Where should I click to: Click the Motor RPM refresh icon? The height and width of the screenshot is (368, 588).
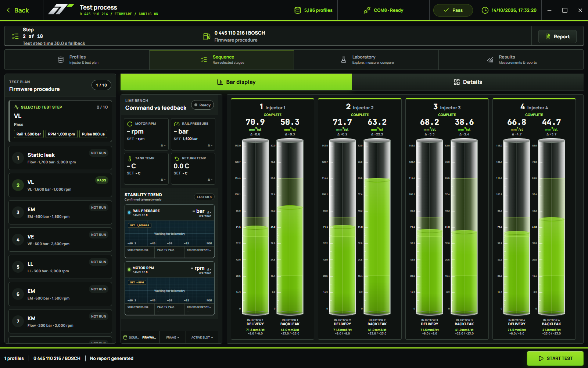point(130,124)
